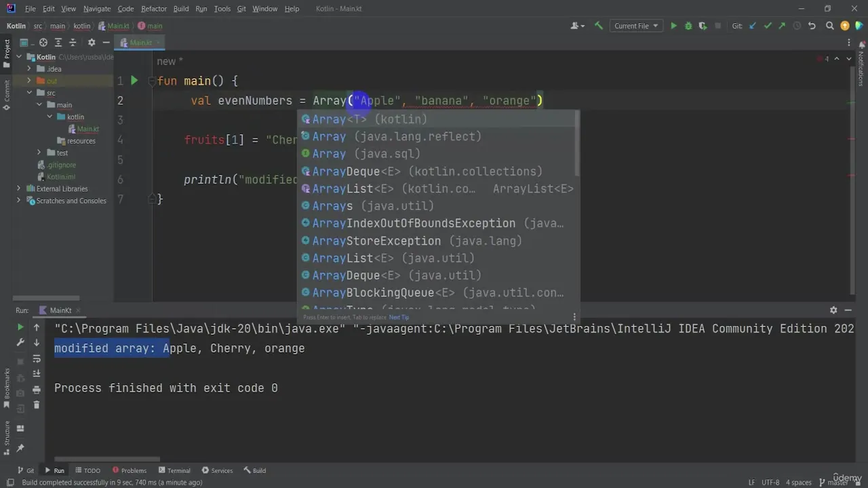Image resolution: width=868 pixels, height=488 pixels.
Task: Open the Refactor menu
Action: coord(154,9)
